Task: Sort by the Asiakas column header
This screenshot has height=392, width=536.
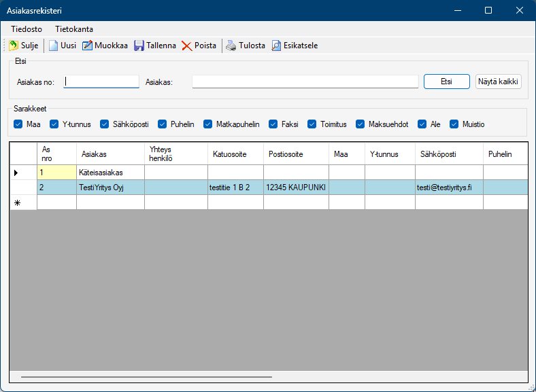Action: pos(110,154)
